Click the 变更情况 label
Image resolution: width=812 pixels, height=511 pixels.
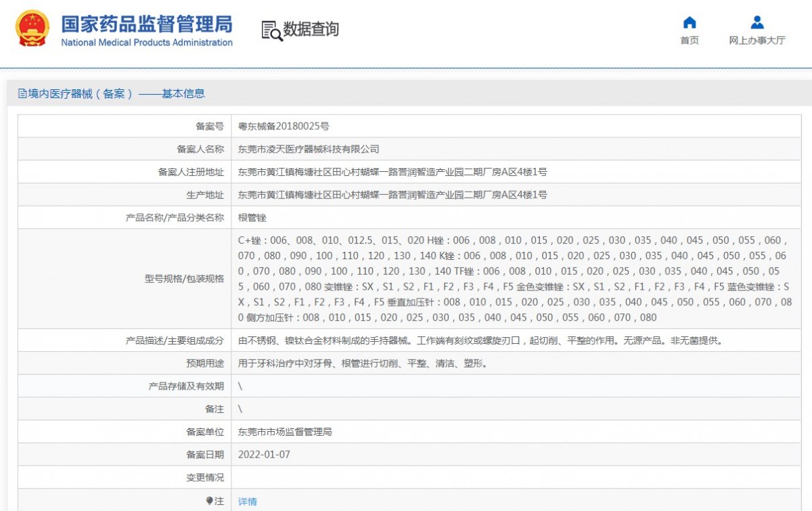point(205,478)
